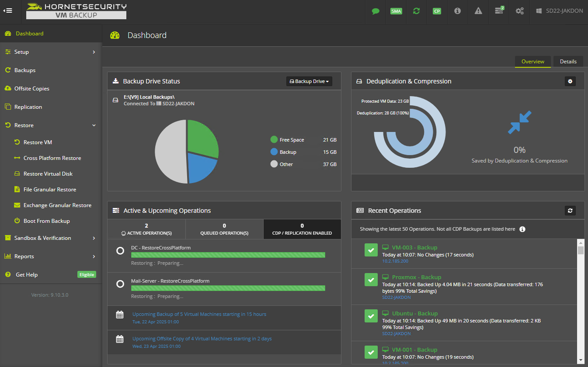The width and height of the screenshot is (588, 367).
Task: Open Backups in the sidebar
Action: (51, 70)
